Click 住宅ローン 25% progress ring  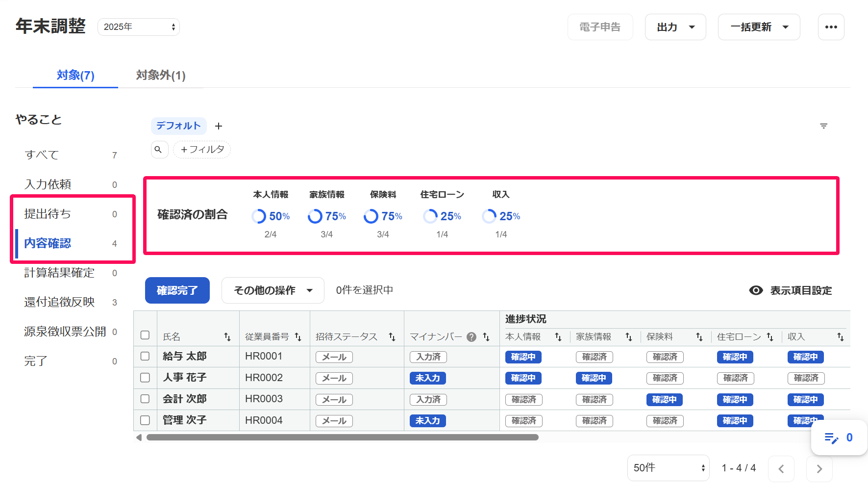430,216
